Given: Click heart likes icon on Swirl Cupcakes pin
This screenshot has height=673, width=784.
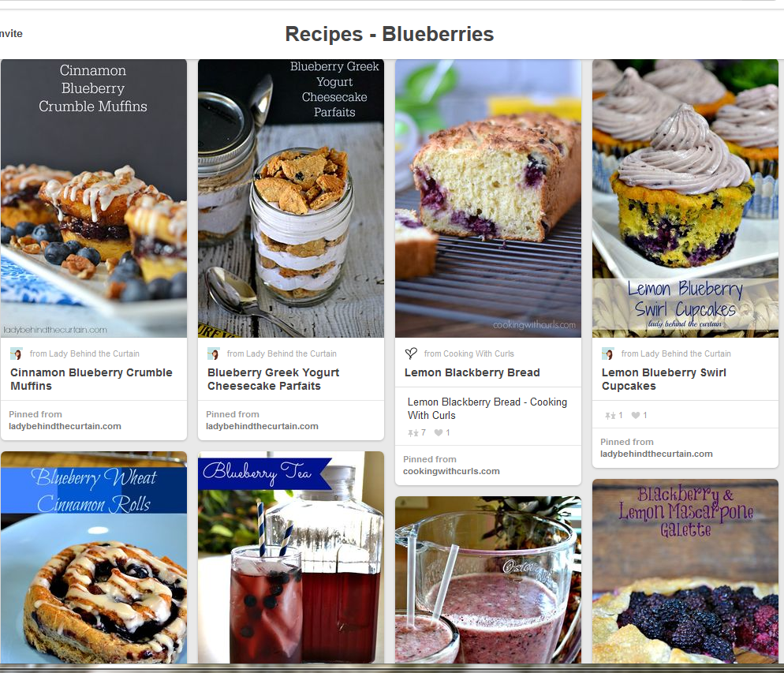Looking at the screenshot, I should click(x=636, y=415).
